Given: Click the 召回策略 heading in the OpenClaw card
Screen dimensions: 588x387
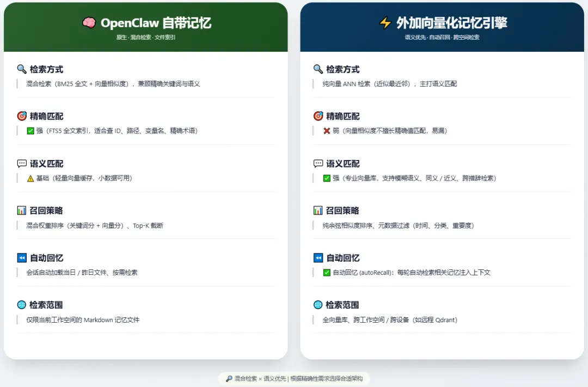Looking at the screenshot, I should pos(46,211).
